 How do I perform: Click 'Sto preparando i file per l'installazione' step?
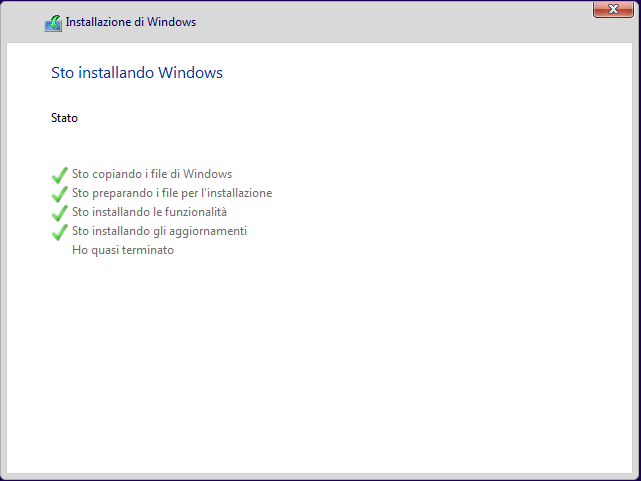172,193
